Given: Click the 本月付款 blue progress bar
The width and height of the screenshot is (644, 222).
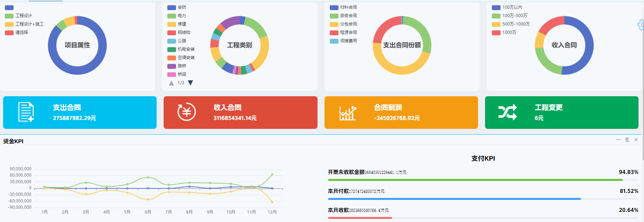Looking at the screenshot, I should point(454,199).
